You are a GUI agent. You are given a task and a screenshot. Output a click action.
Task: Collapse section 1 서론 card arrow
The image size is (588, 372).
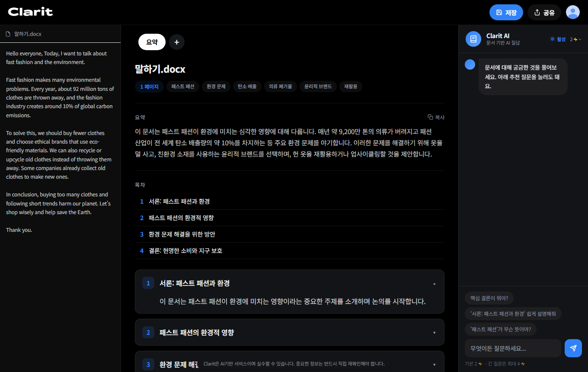point(434,284)
